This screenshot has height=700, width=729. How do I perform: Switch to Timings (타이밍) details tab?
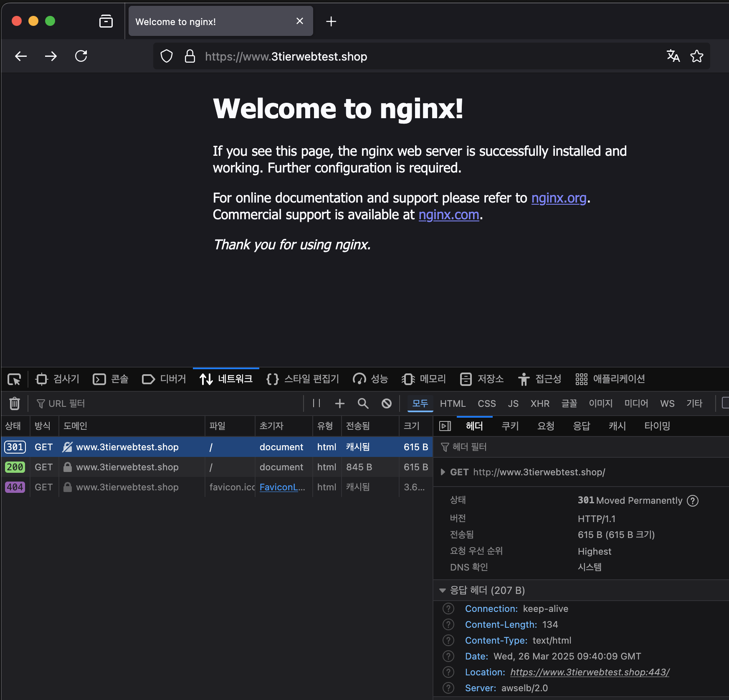pyautogui.click(x=657, y=426)
